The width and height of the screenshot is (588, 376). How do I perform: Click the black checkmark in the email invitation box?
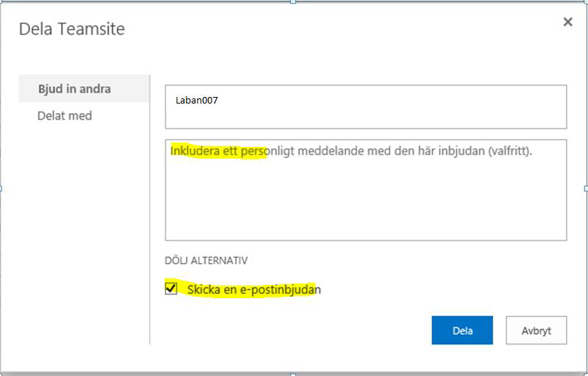point(171,288)
